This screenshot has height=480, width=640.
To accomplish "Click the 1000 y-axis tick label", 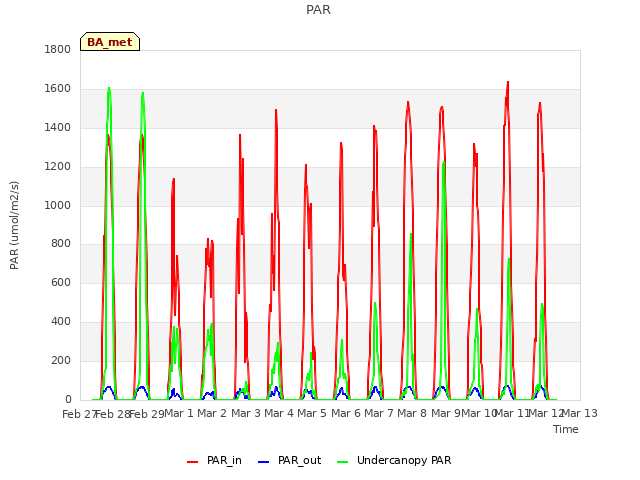I will point(58,205).
